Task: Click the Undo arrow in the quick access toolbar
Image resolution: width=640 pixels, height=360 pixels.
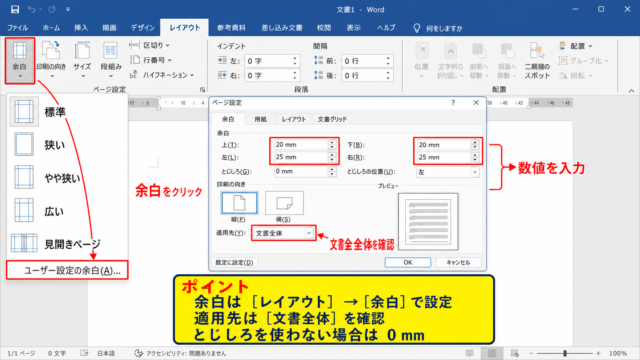Action: click(31, 9)
